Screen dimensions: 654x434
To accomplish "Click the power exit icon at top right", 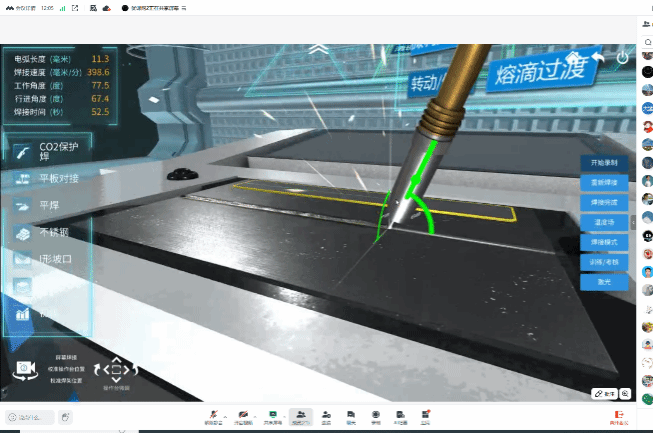I will tap(622, 58).
